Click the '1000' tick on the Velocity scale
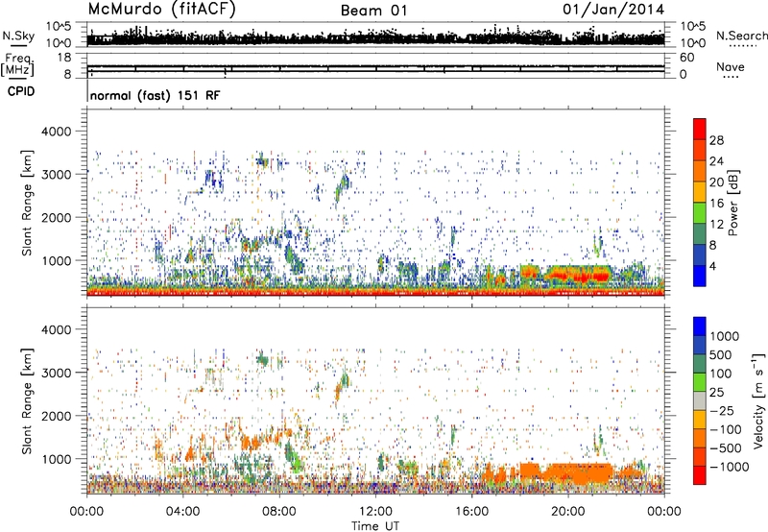Image resolution: width=768 pixels, height=532 pixels. pyautogui.click(x=724, y=336)
